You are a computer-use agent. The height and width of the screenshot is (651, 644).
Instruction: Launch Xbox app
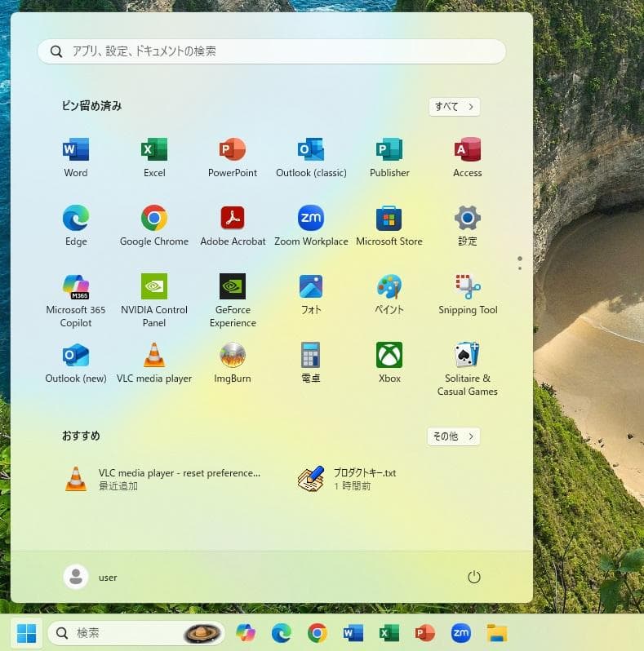point(389,363)
